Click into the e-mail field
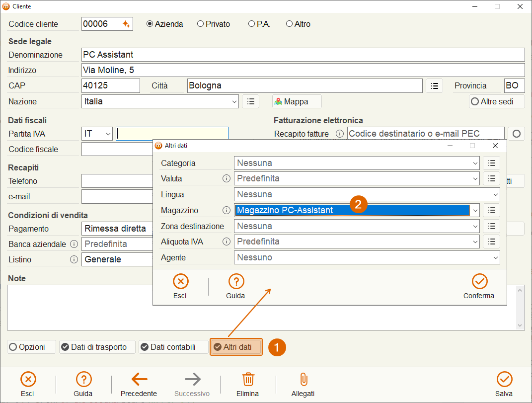532x403 pixels. (x=117, y=197)
